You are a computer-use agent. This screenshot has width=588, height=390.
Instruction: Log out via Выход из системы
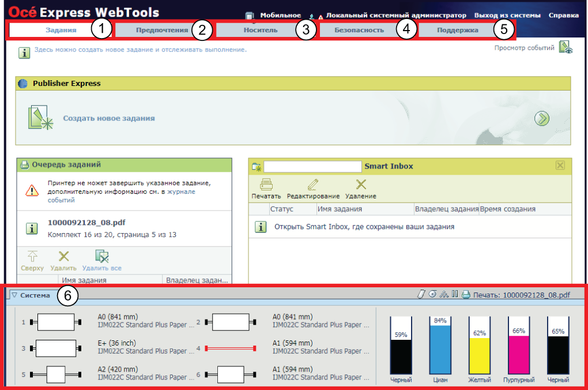click(507, 16)
